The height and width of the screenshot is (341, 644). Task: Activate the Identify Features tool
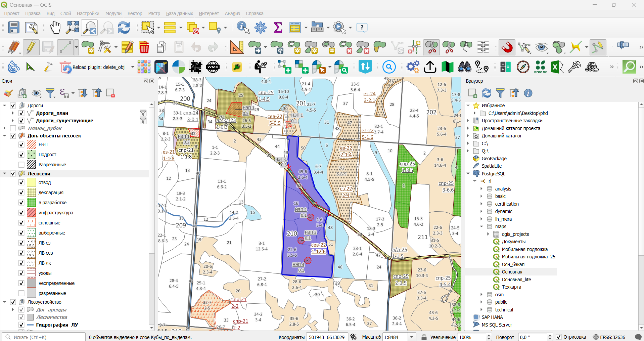[243, 27]
